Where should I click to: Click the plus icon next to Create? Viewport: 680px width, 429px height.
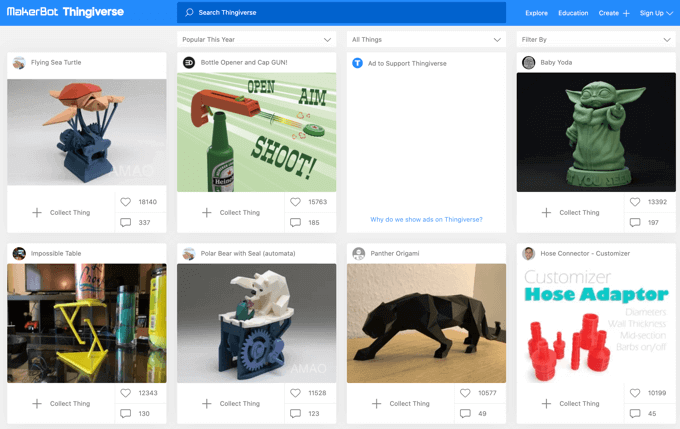pos(626,13)
